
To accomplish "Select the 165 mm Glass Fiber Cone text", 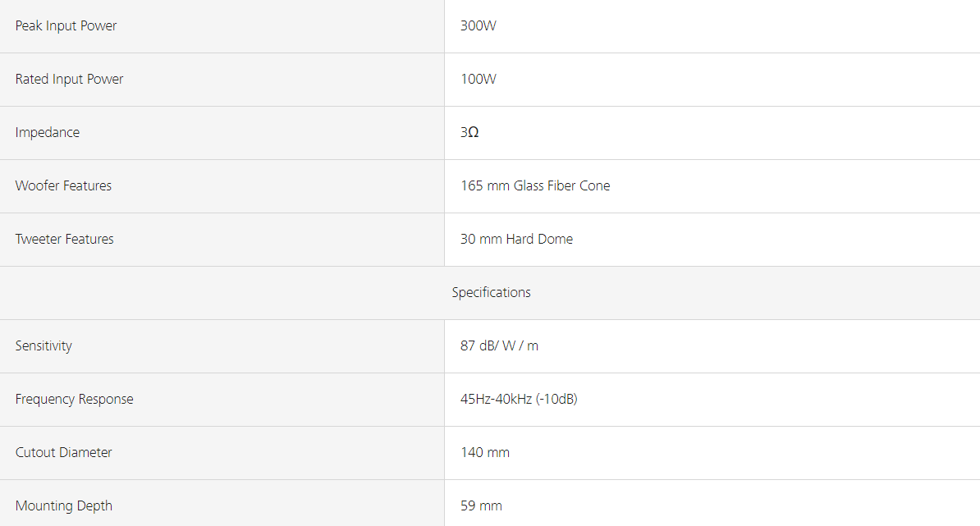I will tap(535, 186).
